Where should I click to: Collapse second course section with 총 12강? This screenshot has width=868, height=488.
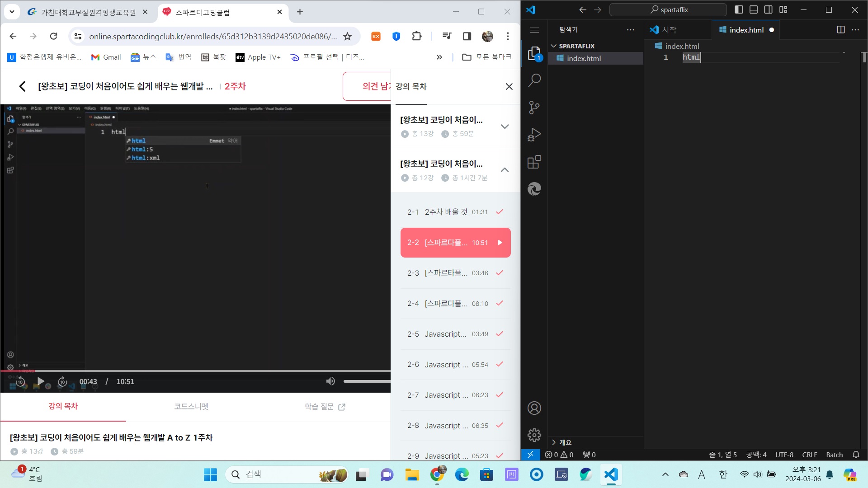pos(455,170)
